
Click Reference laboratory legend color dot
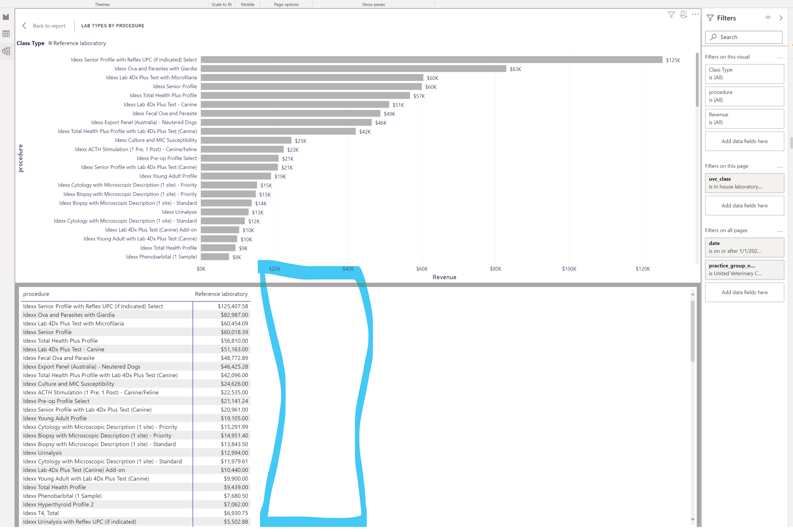(x=50, y=43)
